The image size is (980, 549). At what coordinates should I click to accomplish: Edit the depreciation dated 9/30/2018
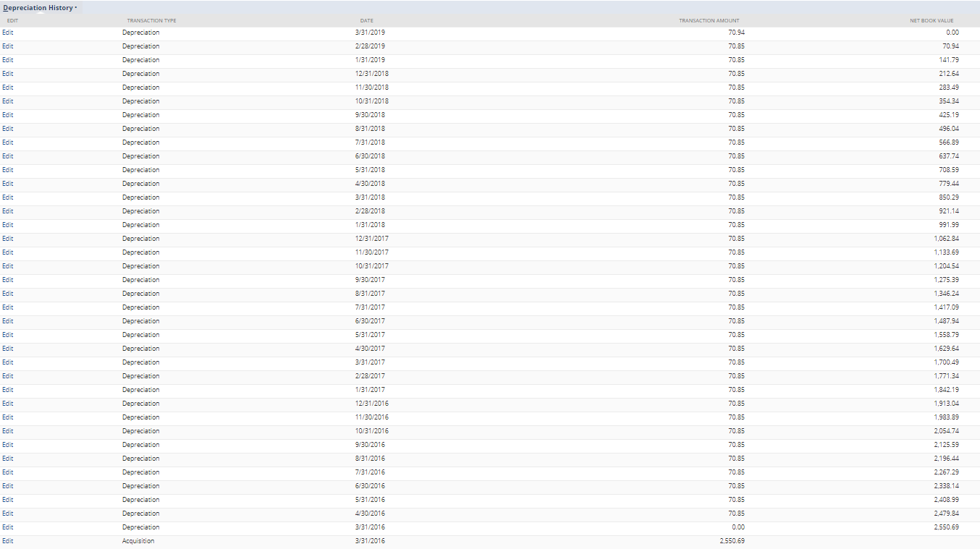[8, 115]
